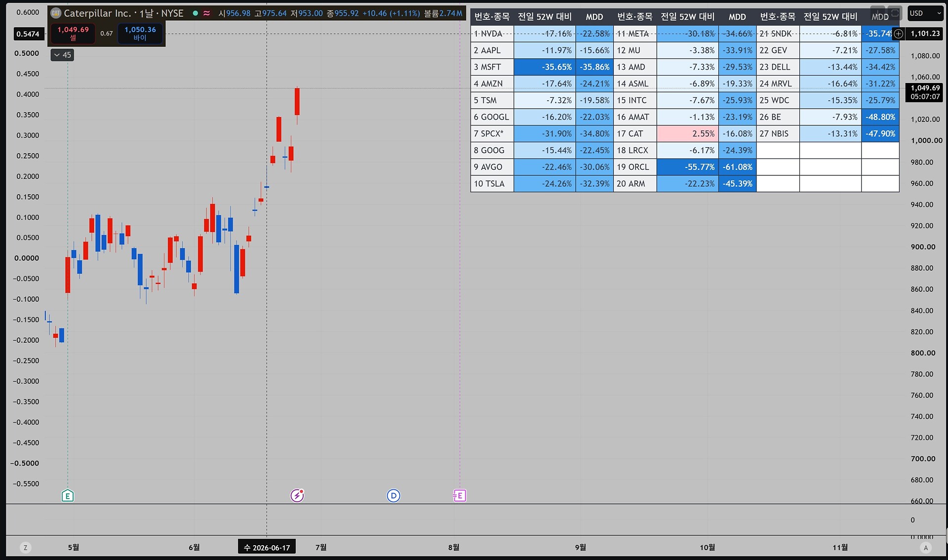Expand the collapsed indicators list labeled 45
Image resolution: width=948 pixels, height=560 pixels.
62,55
